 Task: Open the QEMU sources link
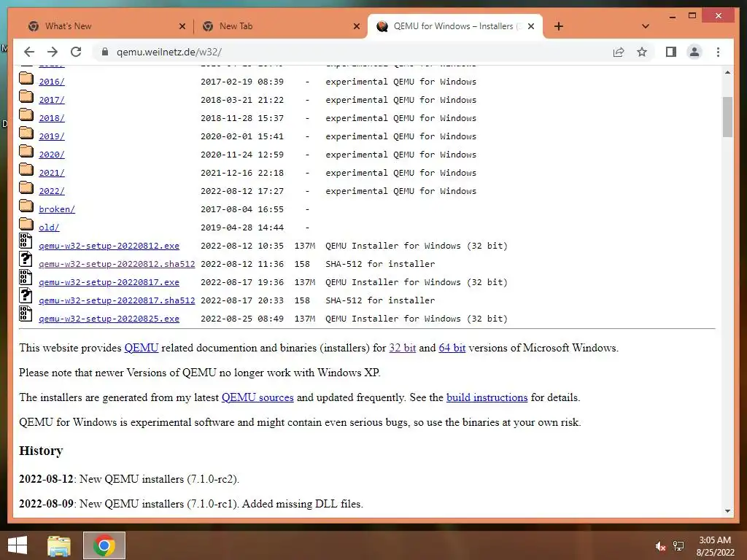coord(258,397)
